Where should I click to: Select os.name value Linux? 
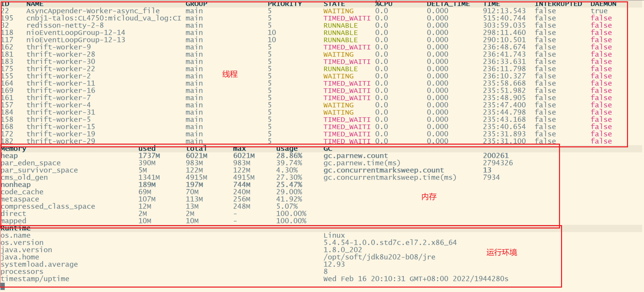[x=334, y=235]
